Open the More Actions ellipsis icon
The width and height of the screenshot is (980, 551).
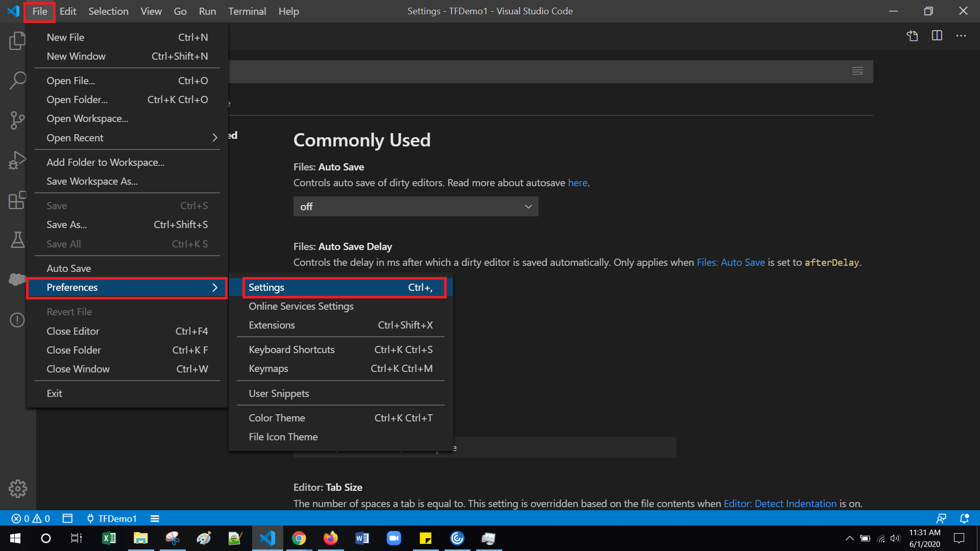[x=962, y=36]
